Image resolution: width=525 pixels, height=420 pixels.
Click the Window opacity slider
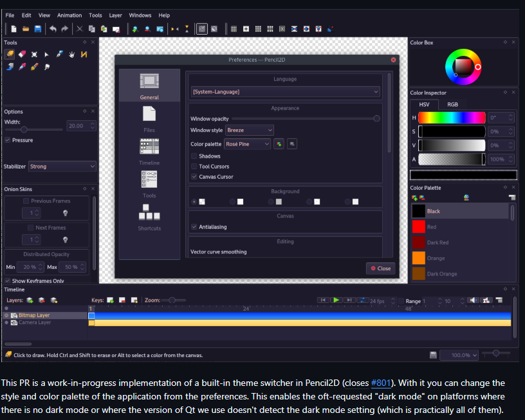(306, 118)
